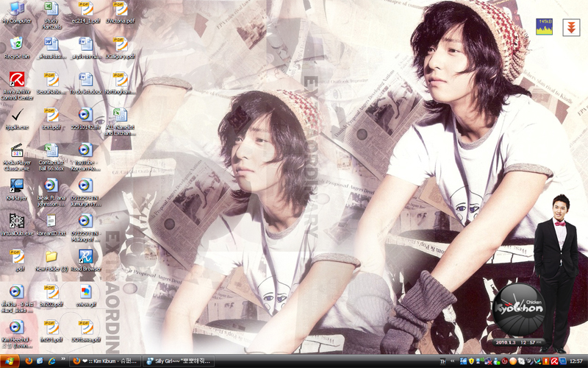The image size is (588, 368).
Task: Open the VirtualDub.exe shortcut
Action: tap(17, 224)
